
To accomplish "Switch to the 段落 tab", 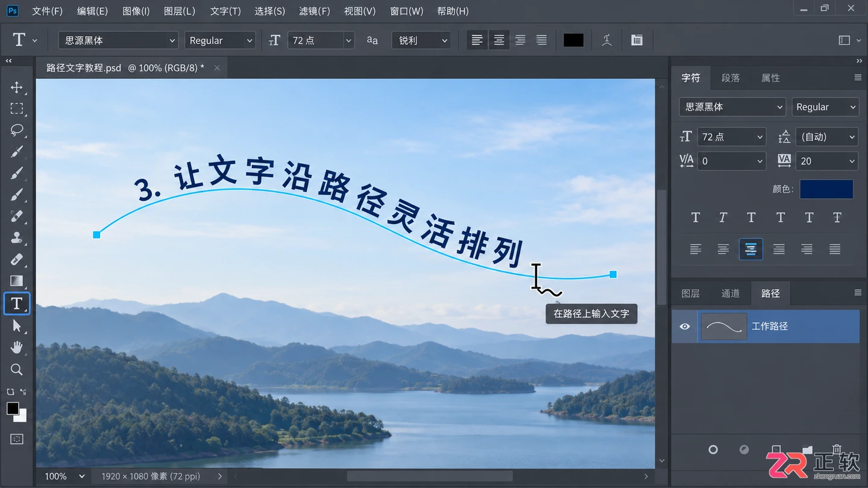I will point(731,78).
